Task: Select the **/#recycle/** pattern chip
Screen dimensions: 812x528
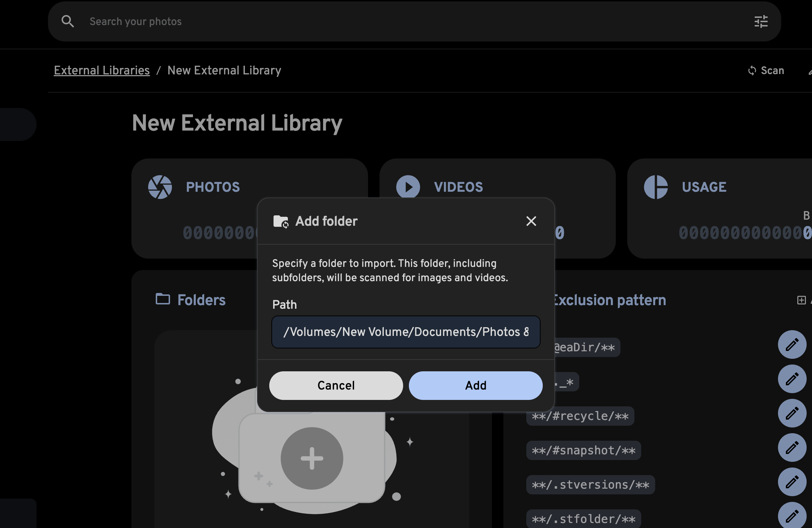Action: click(580, 416)
